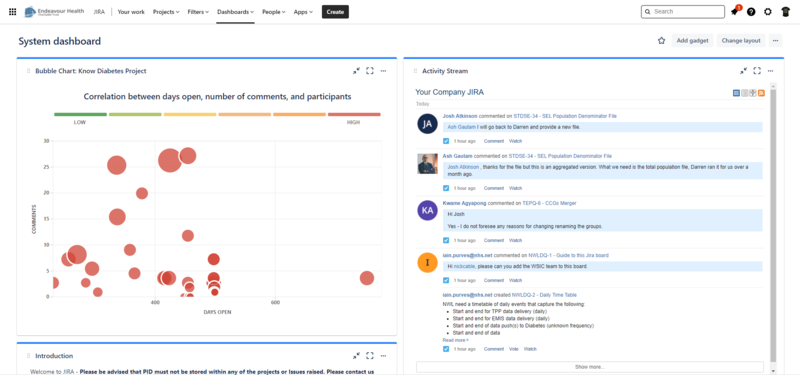Open Josh Atkinson's profile name link
The image size is (800, 375).
[x=460, y=116]
